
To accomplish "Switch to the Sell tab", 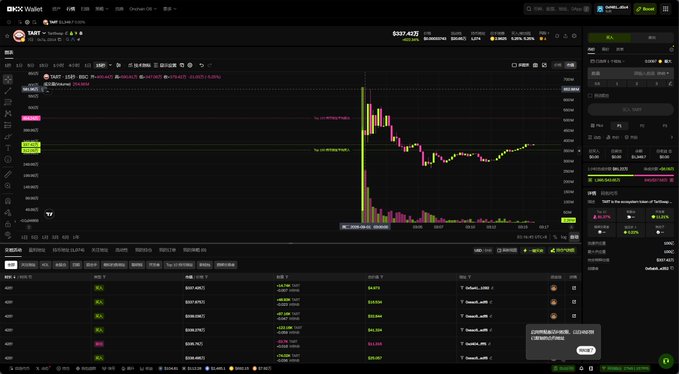I will 652,38.
